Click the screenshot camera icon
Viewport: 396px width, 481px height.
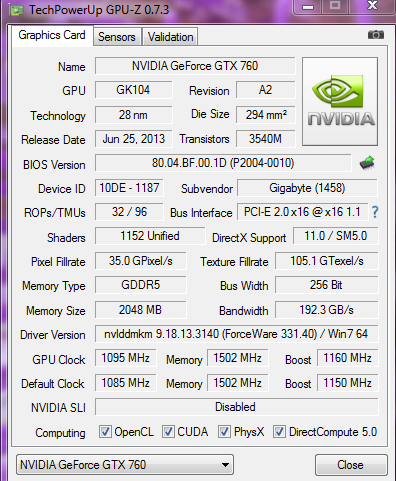376,35
